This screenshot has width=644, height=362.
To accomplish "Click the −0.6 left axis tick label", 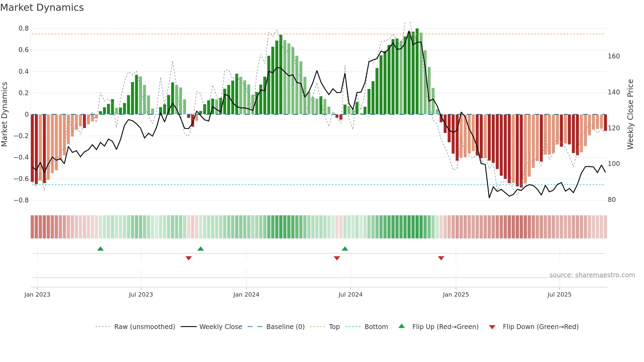I will [x=21, y=179].
